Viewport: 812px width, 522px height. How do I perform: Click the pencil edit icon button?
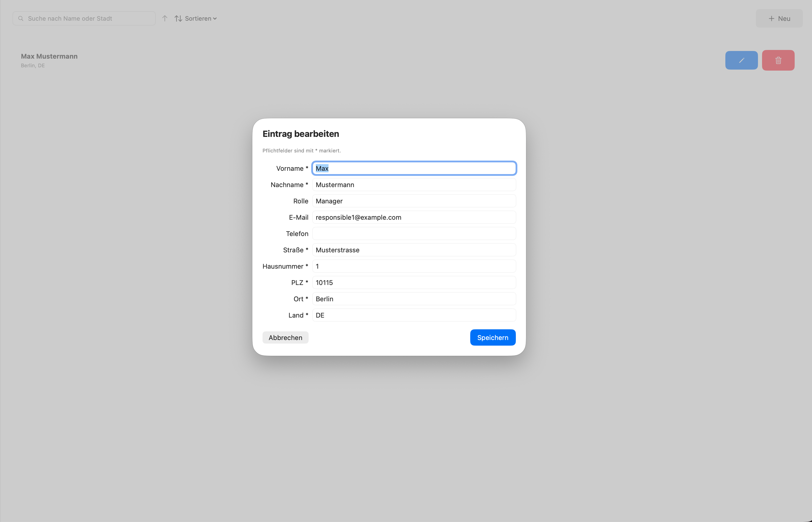(741, 60)
